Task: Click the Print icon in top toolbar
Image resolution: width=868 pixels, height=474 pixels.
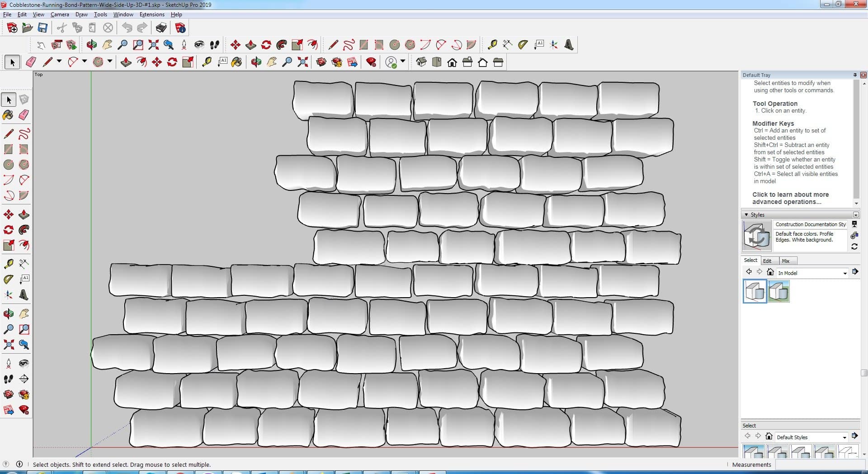Action: point(161,28)
